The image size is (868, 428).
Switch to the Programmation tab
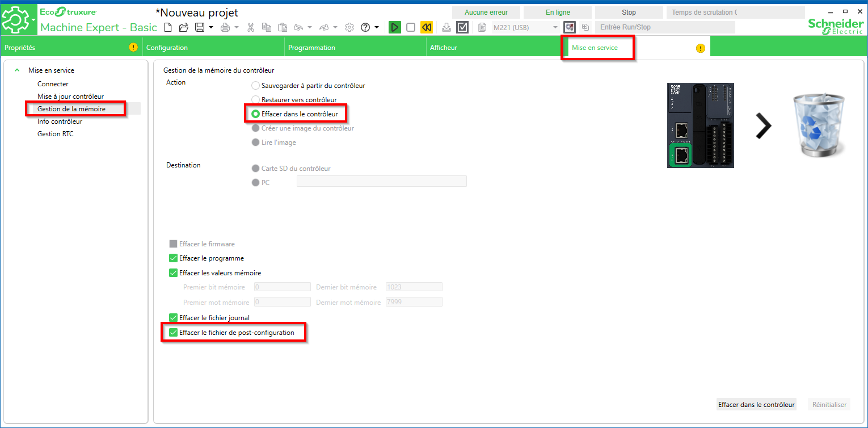pos(311,48)
